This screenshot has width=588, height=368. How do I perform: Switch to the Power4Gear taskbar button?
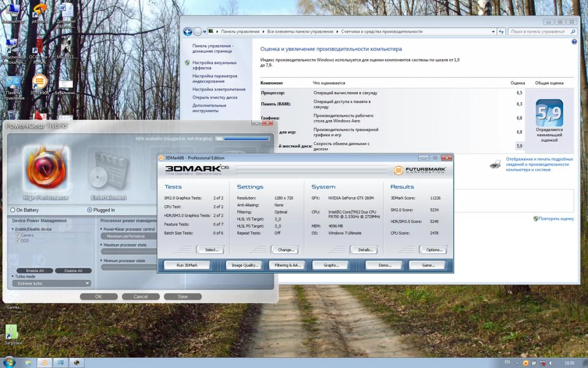pos(77,363)
